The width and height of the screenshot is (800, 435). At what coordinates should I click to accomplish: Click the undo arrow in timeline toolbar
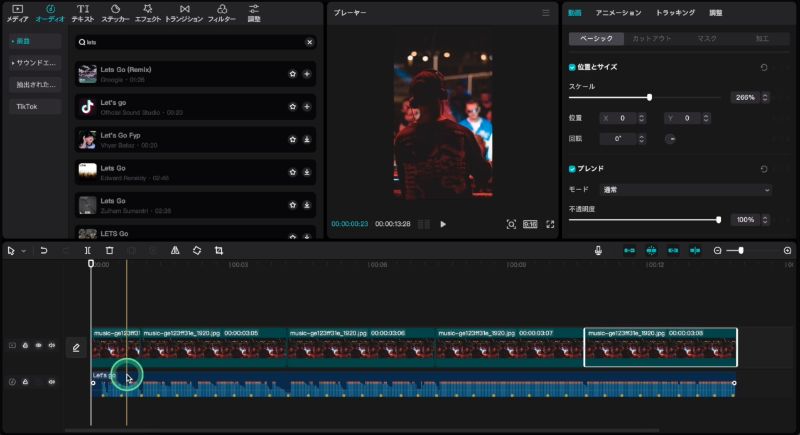click(x=44, y=250)
